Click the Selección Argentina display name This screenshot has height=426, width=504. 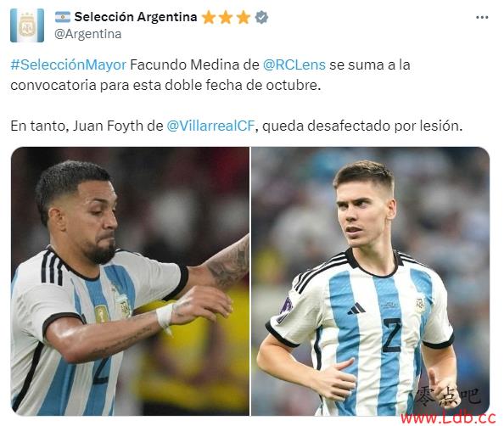click(136, 17)
